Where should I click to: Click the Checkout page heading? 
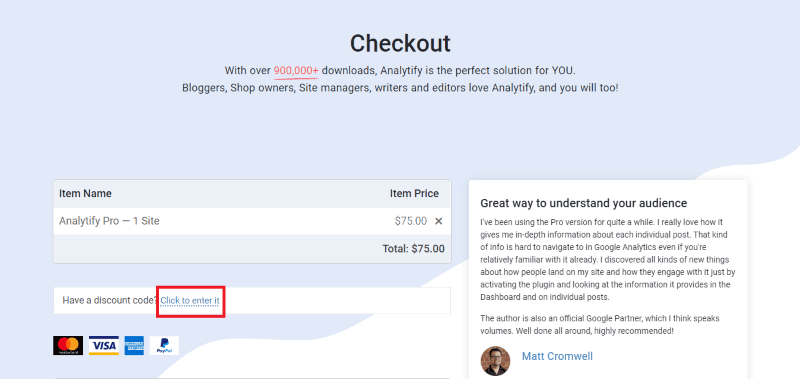click(400, 43)
